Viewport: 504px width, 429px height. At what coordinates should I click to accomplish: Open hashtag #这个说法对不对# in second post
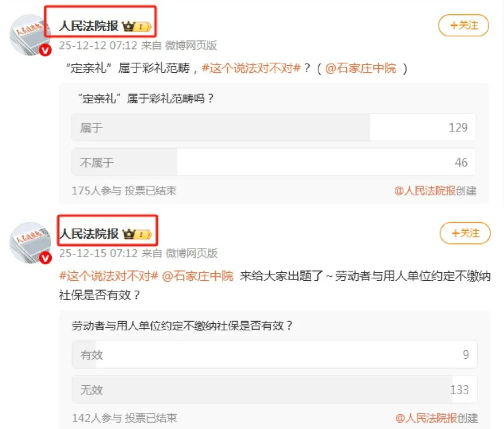tap(109, 276)
